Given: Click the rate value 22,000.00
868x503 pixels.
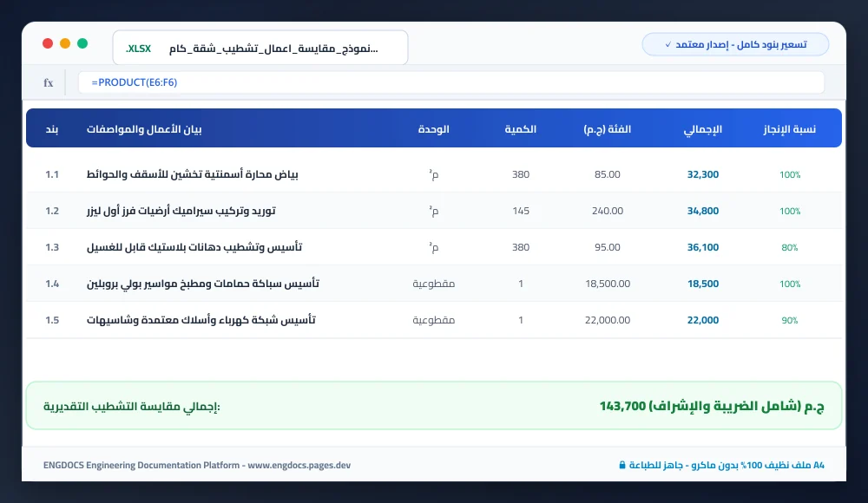Looking at the screenshot, I should (x=608, y=320).
